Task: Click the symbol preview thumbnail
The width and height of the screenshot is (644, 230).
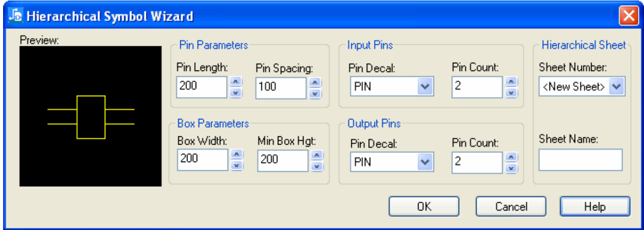Action: (90, 117)
